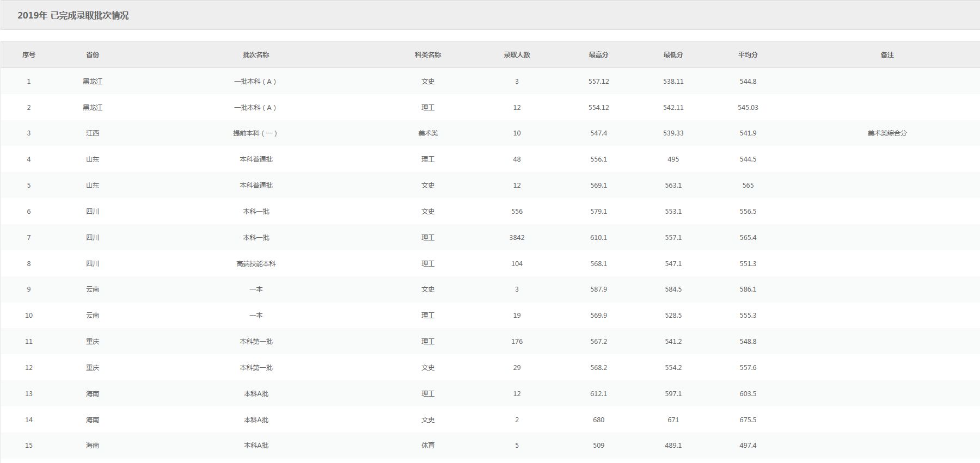Click the 序号 column header
This screenshot has height=463, width=980.
pyautogui.click(x=29, y=55)
